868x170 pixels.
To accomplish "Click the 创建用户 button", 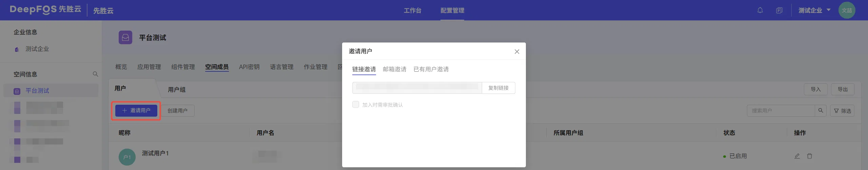I will (x=177, y=111).
